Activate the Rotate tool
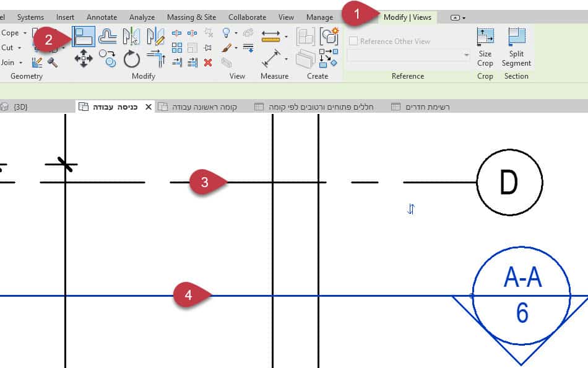This screenshot has height=368, width=588. tap(132, 59)
